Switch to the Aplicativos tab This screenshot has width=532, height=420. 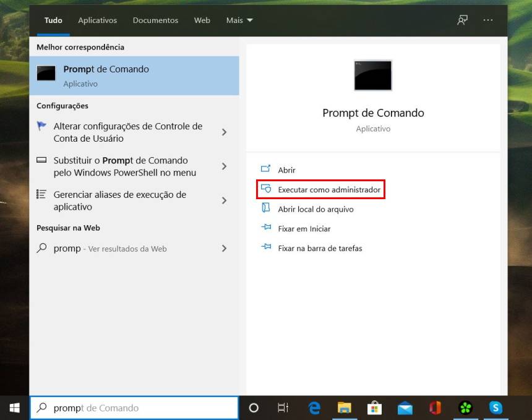(x=97, y=20)
